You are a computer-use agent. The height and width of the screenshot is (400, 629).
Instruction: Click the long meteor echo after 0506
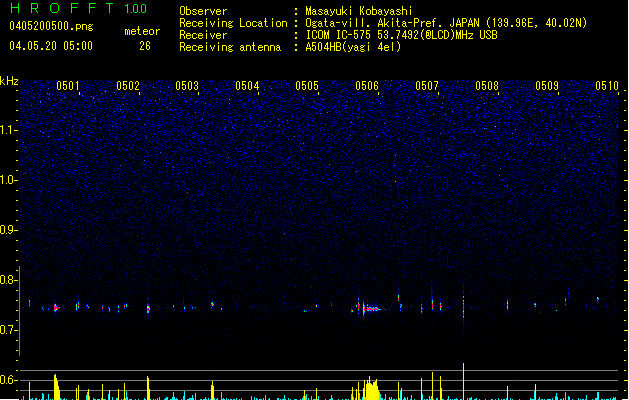click(373, 309)
